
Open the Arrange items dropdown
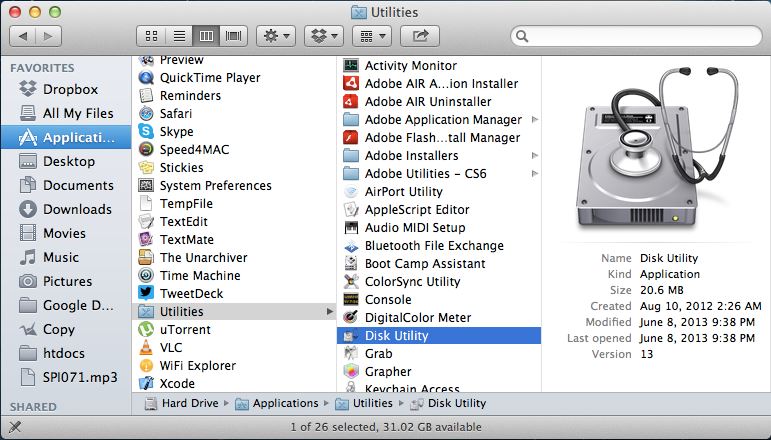(372, 36)
